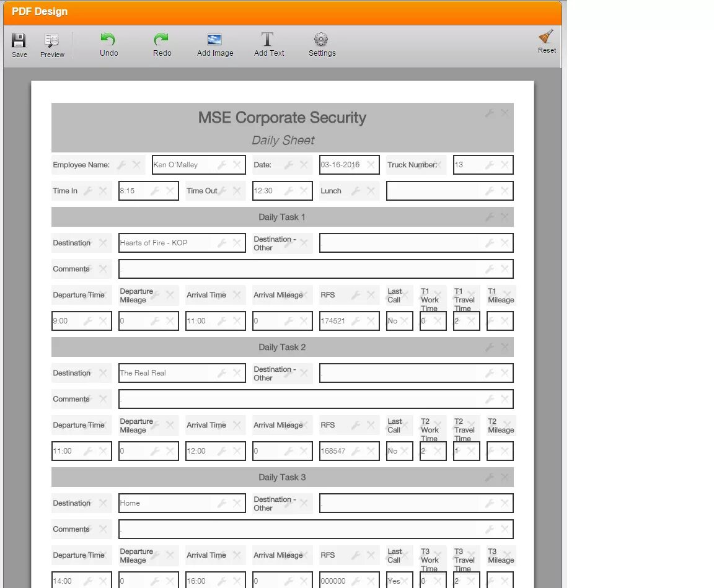Select the Hearts of Fire - KOP field

tap(182, 242)
